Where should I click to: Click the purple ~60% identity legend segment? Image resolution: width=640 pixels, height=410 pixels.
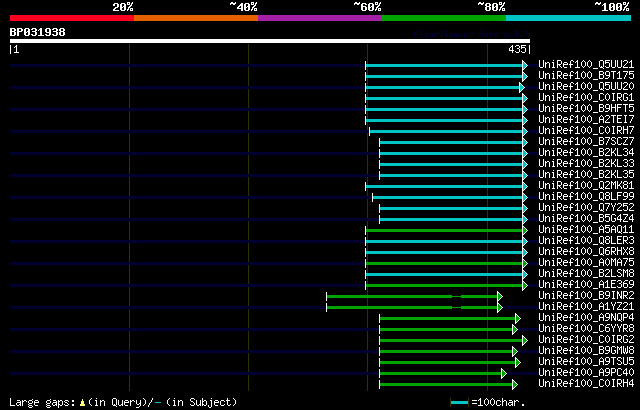click(x=320, y=18)
